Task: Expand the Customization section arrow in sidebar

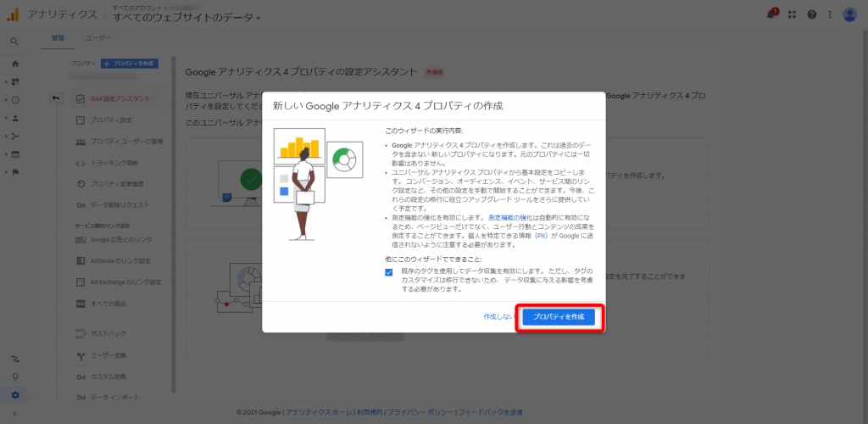Action: point(6,82)
